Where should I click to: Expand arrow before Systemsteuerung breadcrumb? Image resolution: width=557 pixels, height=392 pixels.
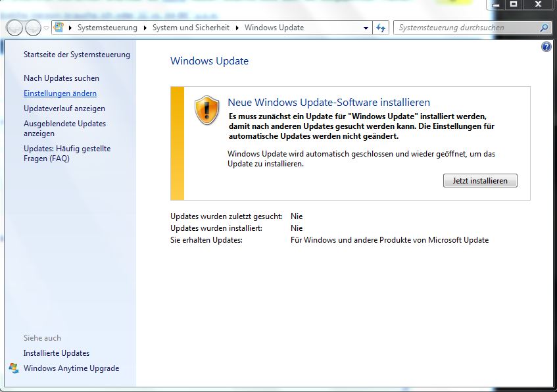tap(70, 28)
